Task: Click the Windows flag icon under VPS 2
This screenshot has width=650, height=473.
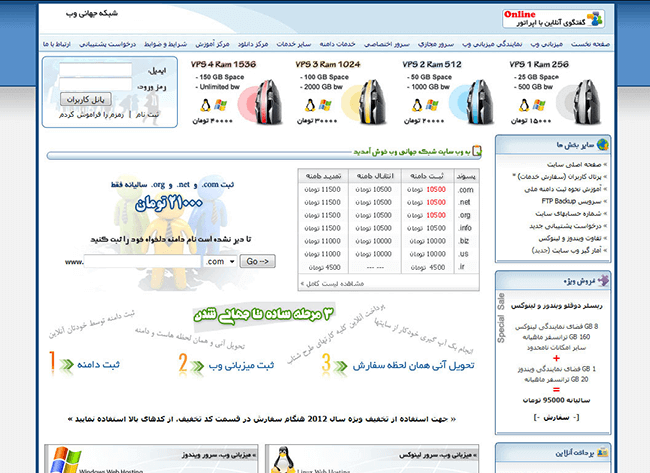Action: coord(432,105)
